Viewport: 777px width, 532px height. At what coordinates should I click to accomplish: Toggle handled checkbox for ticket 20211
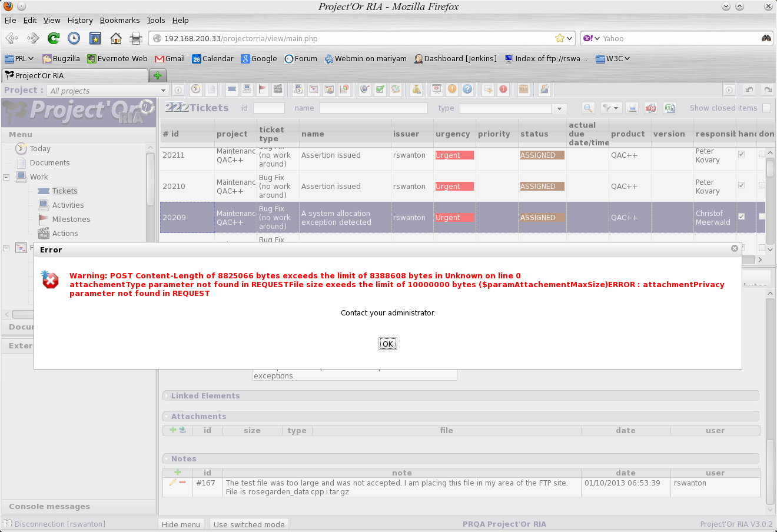[742, 154]
